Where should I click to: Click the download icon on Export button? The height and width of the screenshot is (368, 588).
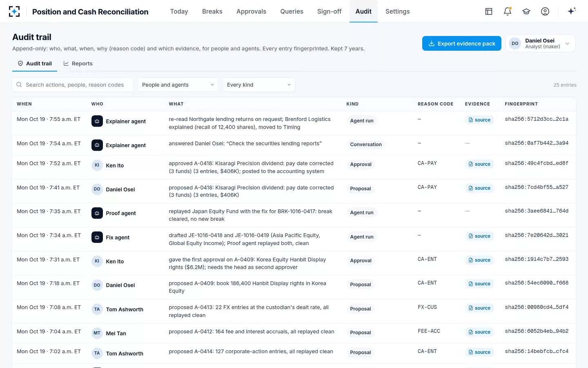[431, 43]
